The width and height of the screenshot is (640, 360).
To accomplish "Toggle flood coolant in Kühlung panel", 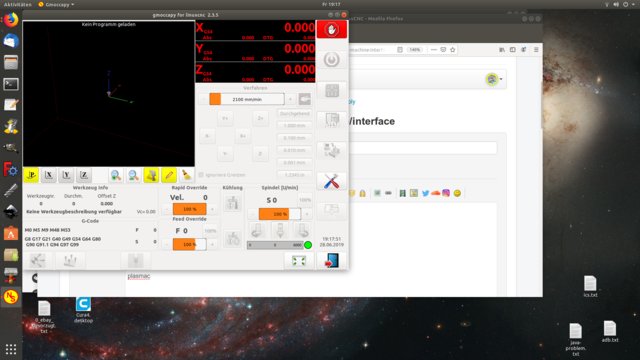I will [233, 202].
